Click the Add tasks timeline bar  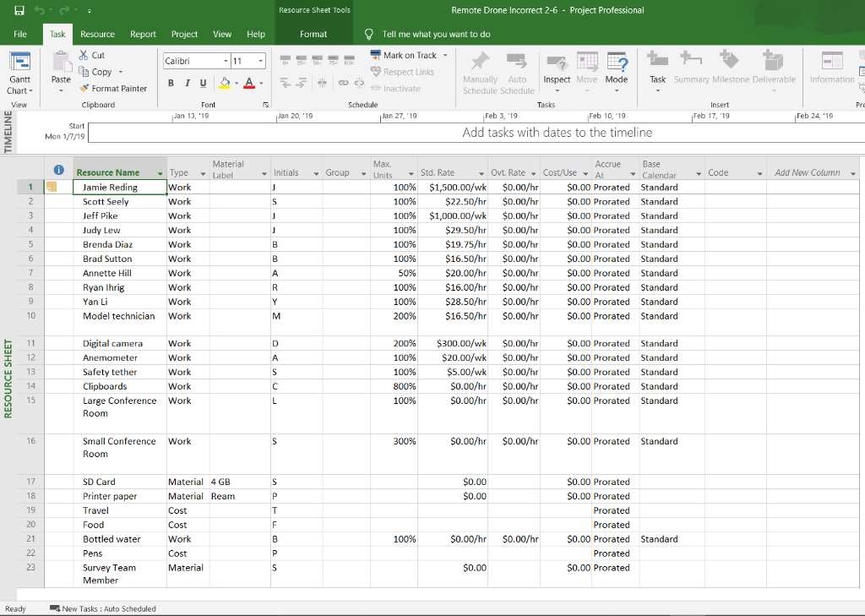[473, 133]
